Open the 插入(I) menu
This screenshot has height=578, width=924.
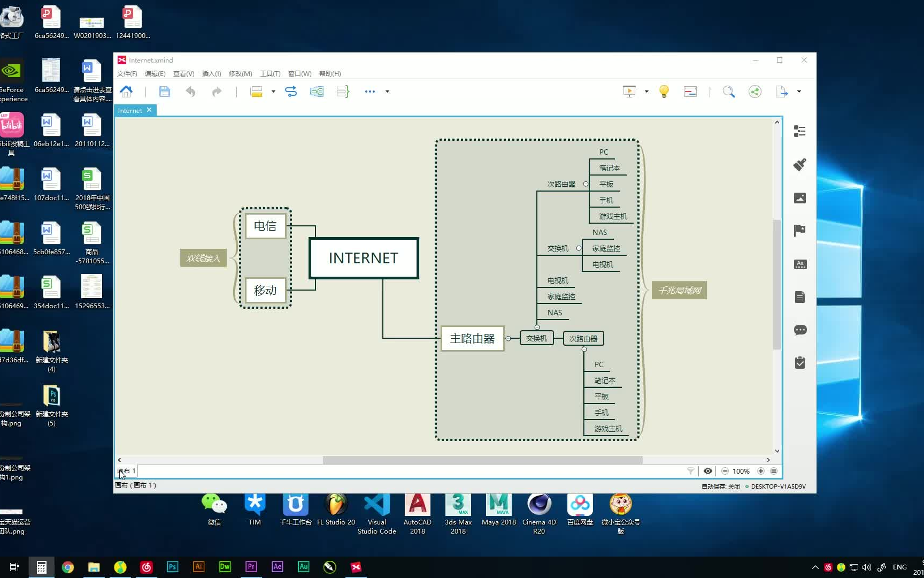[x=211, y=74]
